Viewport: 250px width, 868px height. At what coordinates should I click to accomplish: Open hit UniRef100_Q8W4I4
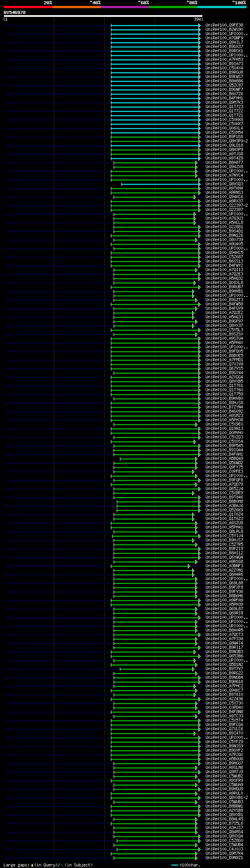click(x=224, y=643)
